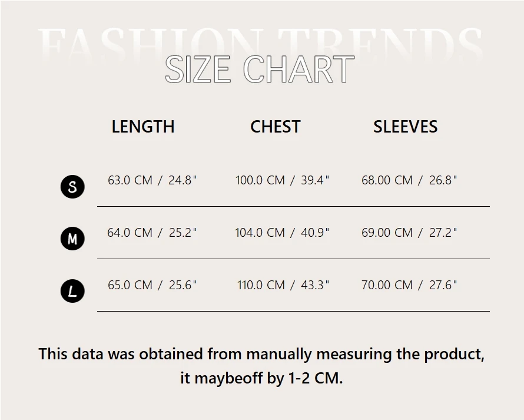Click the 'maybeoff by 1-2 CM' note

click(261, 378)
